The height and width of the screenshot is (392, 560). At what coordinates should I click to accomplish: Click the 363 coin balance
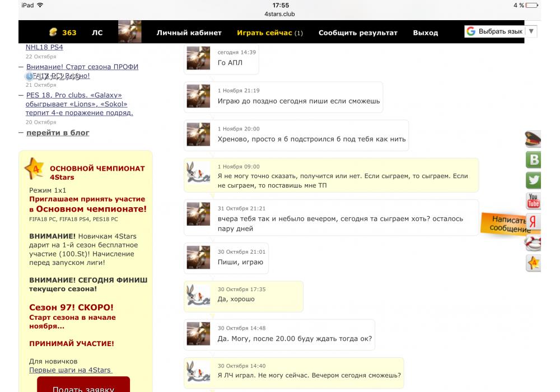pyautogui.click(x=69, y=32)
